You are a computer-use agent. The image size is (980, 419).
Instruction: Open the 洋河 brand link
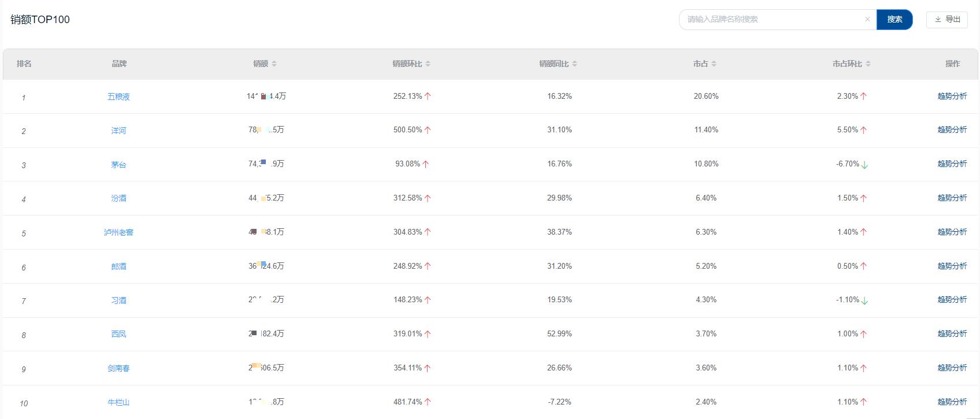click(x=118, y=131)
